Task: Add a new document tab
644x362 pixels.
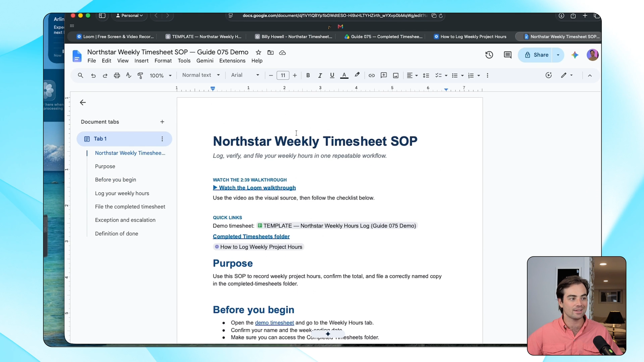Action: pyautogui.click(x=162, y=122)
